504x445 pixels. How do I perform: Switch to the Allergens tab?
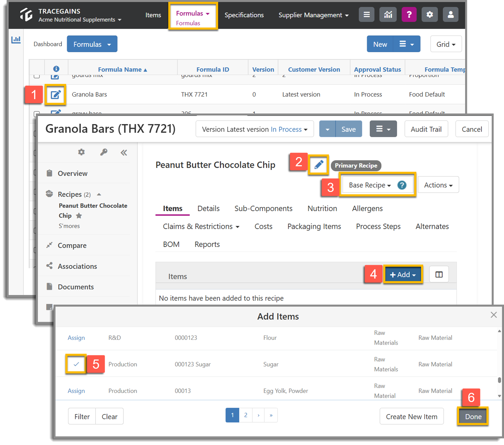tap(367, 208)
